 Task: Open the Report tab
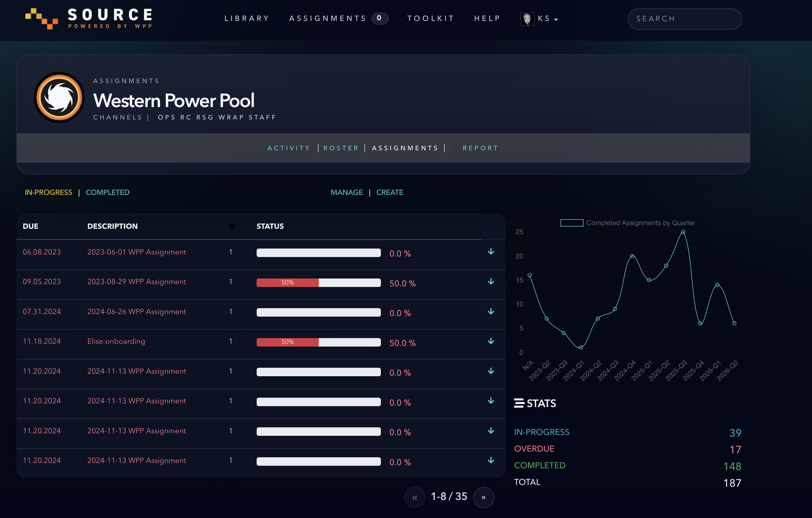(481, 148)
